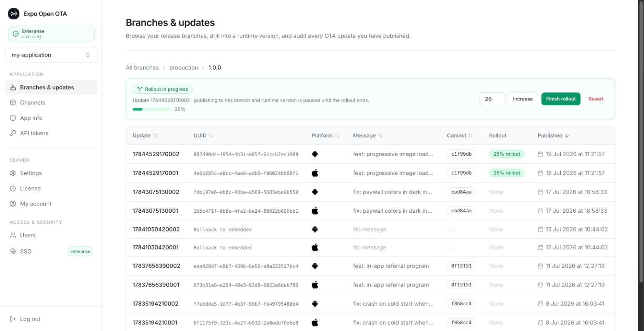This screenshot has width=644, height=331.
Task: Sort table by Commit column
Action: click(x=460, y=136)
